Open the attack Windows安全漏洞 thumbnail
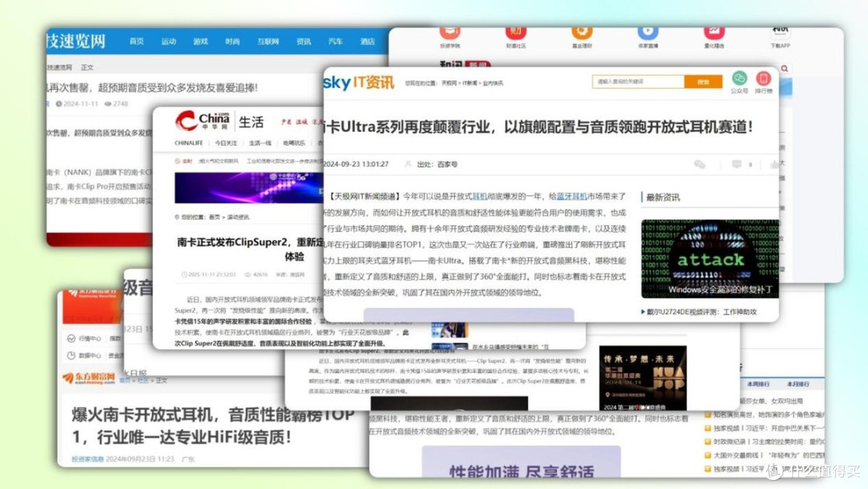Viewport: 868px width, 489px height. (x=710, y=259)
